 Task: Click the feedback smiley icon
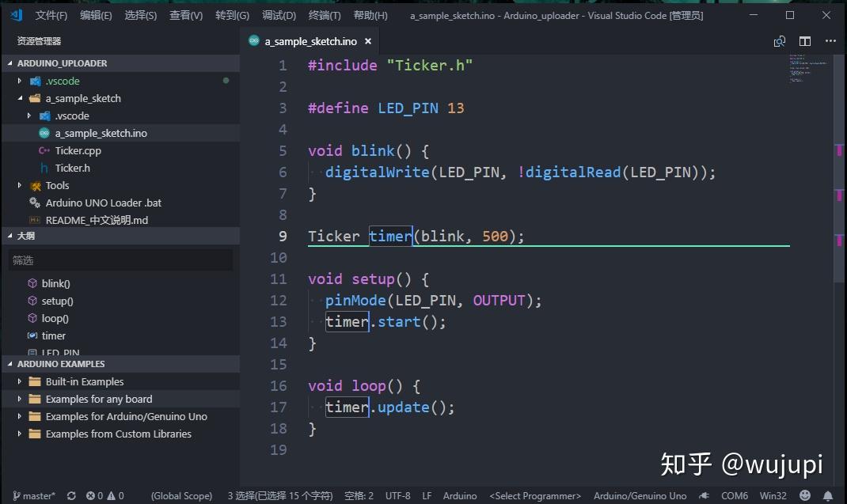point(807,495)
